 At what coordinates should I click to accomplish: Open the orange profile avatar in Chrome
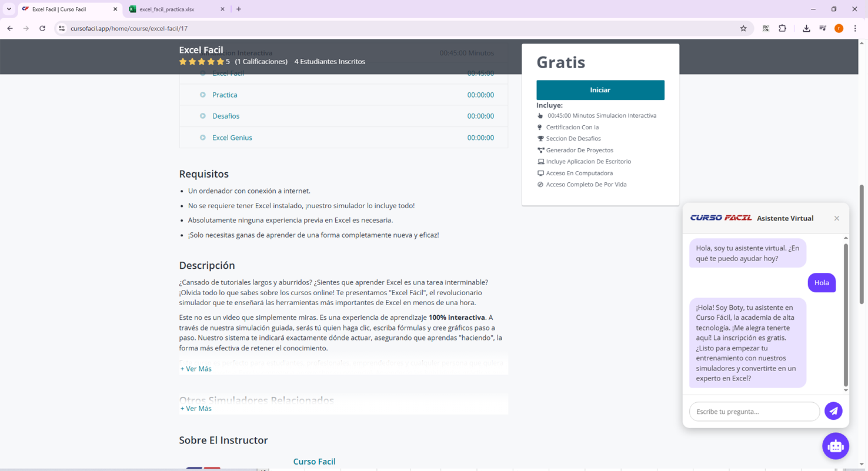839,28
